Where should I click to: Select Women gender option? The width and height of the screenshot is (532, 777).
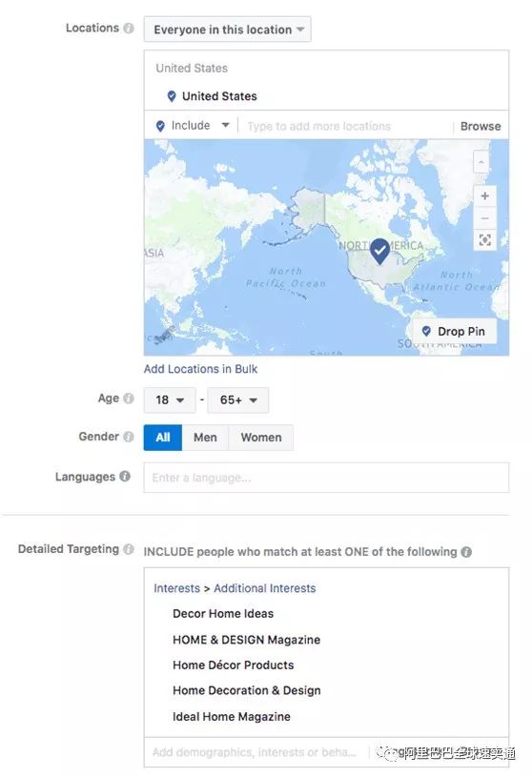pyautogui.click(x=261, y=438)
